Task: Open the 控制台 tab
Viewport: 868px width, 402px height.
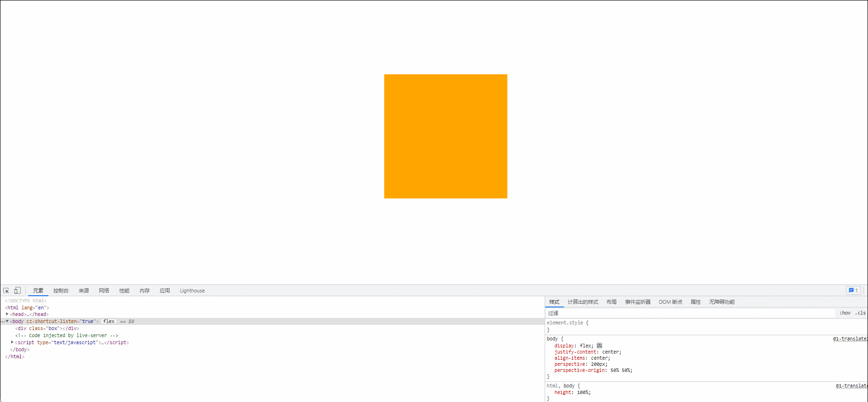Action: click(61, 291)
